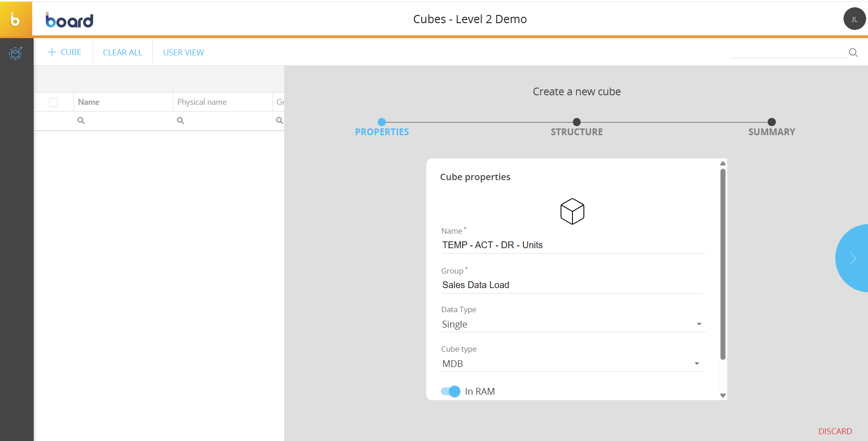Screen dimensions: 868x441
Task: Click the PROPERTIES step dot marker
Action: point(382,122)
